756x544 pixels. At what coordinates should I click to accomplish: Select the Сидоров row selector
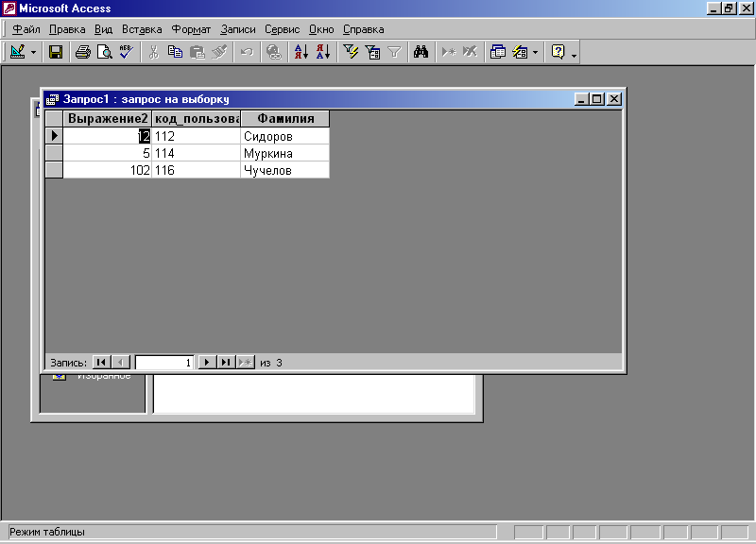coord(54,136)
